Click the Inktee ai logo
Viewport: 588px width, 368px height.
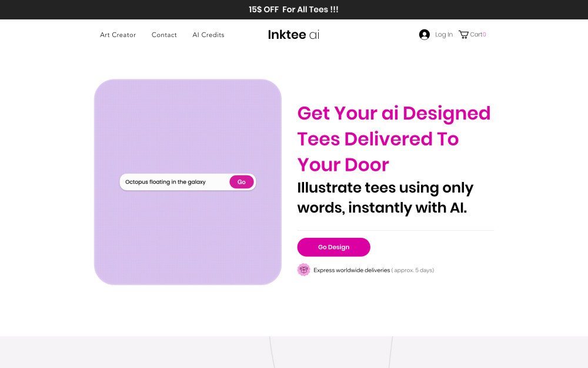(x=293, y=35)
